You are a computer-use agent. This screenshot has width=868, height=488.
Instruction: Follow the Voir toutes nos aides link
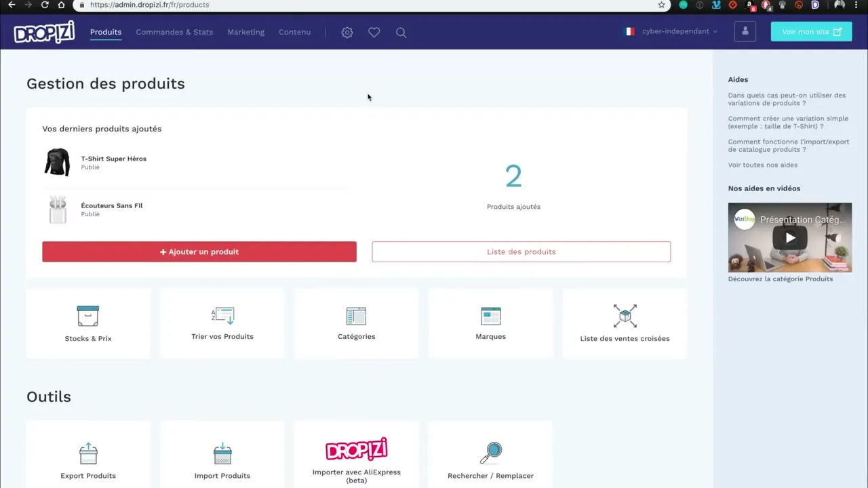(x=762, y=165)
